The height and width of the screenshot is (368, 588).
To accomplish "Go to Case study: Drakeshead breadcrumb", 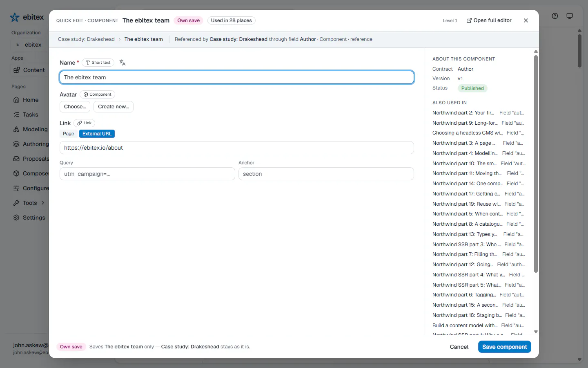I will [x=86, y=39].
